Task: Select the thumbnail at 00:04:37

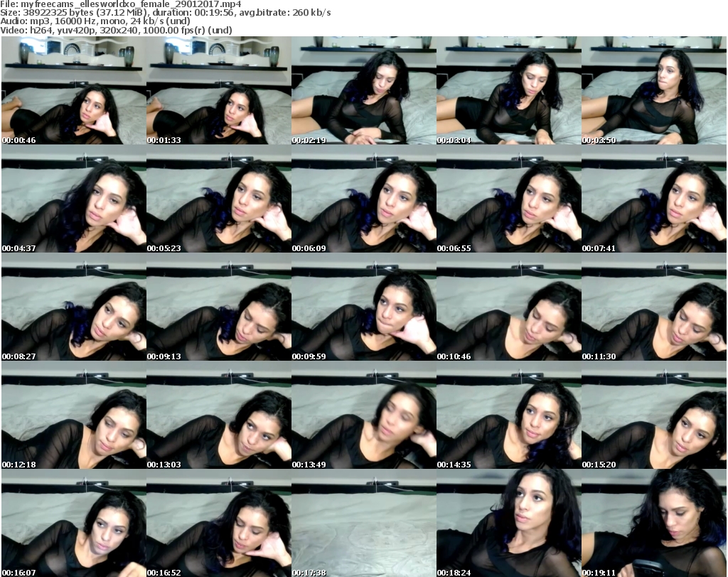Action: tap(73, 198)
